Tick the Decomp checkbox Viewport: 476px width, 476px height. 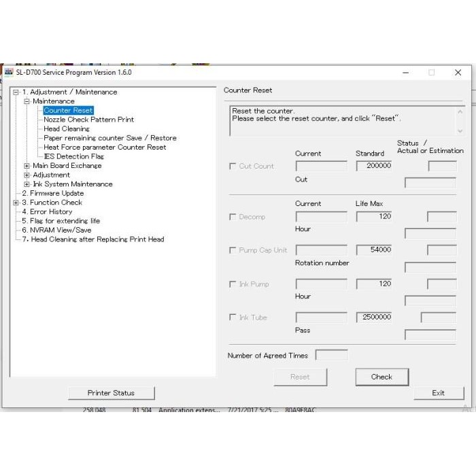(x=233, y=217)
